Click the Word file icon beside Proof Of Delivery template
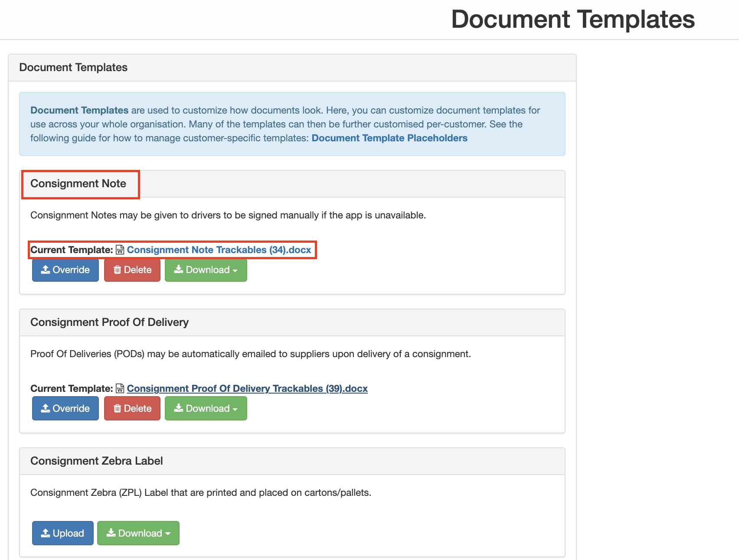 coord(120,388)
